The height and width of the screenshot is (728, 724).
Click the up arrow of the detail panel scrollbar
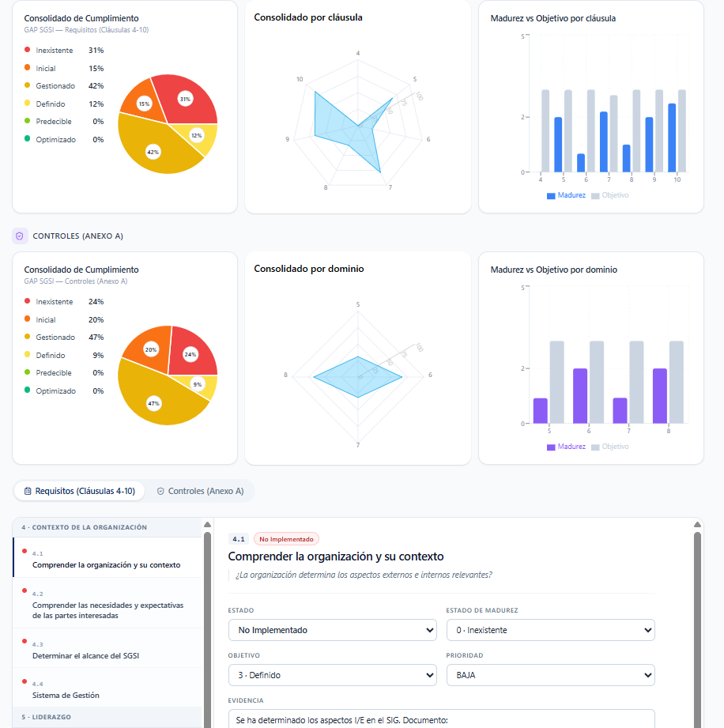click(698, 525)
